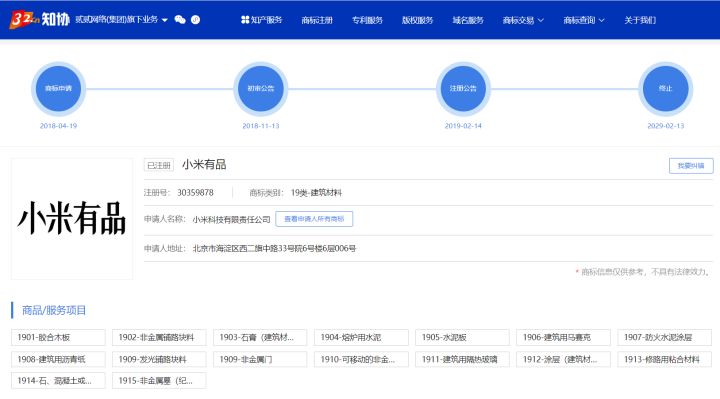Click category text 19类-建筑材料
720x399 pixels.
click(316, 192)
